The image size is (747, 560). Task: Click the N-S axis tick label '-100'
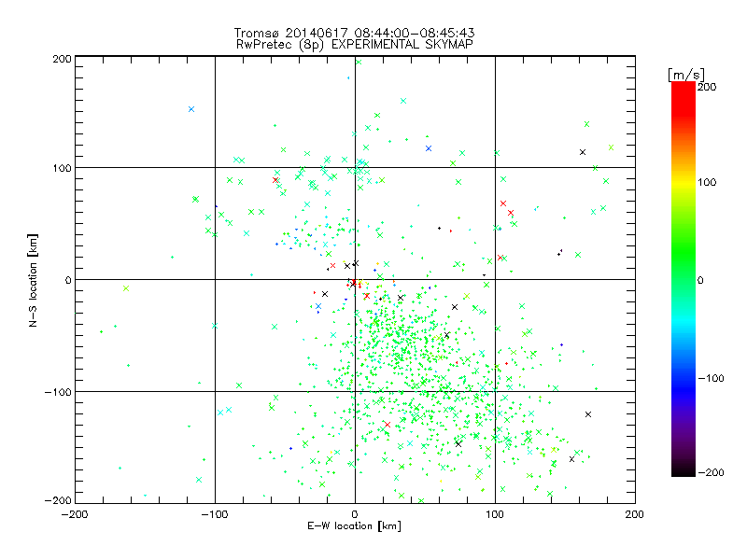click(x=58, y=392)
